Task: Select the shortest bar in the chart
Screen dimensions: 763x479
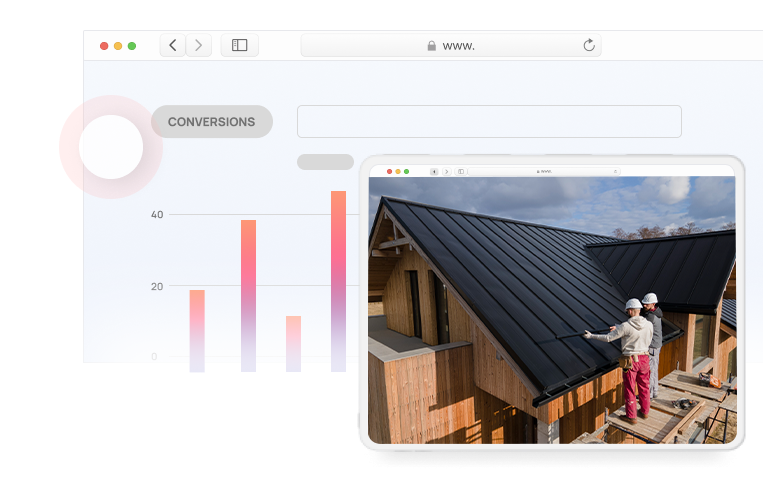Action: pos(293,343)
